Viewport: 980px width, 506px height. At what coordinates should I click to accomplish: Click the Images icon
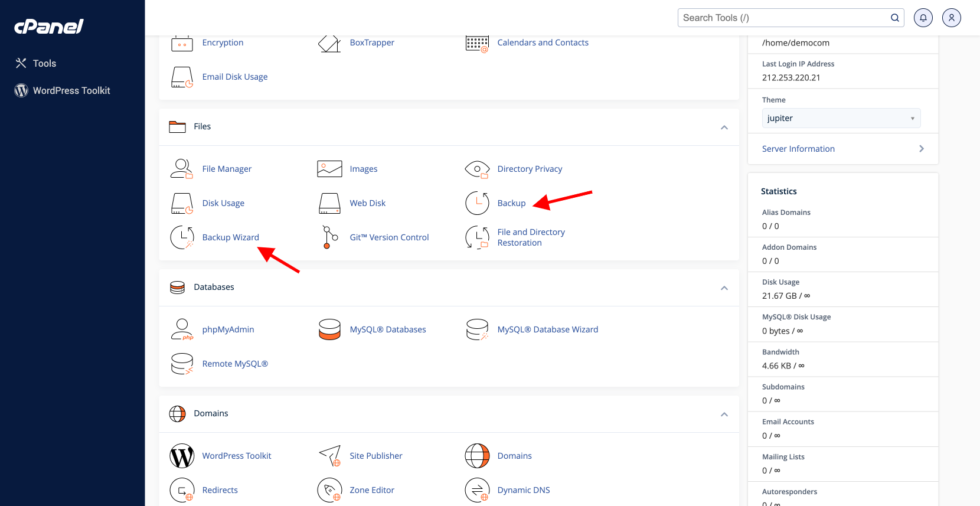[x=329, y=169]
